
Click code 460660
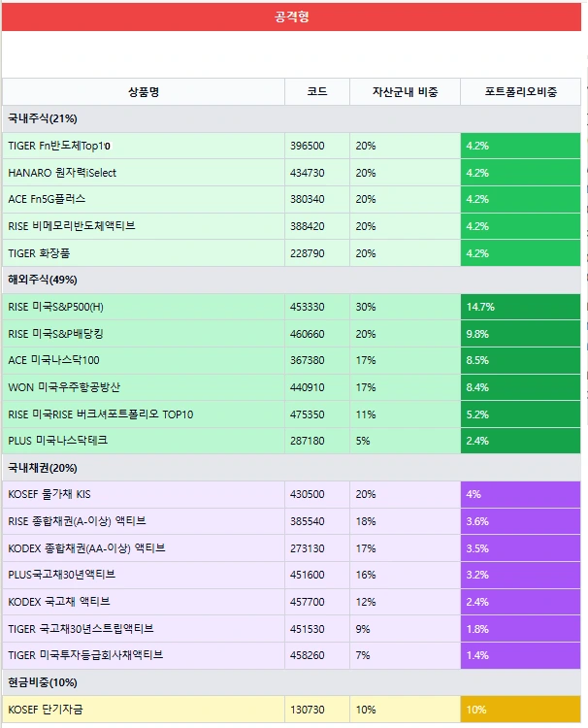pyautogui.click(x=308, y=334)
